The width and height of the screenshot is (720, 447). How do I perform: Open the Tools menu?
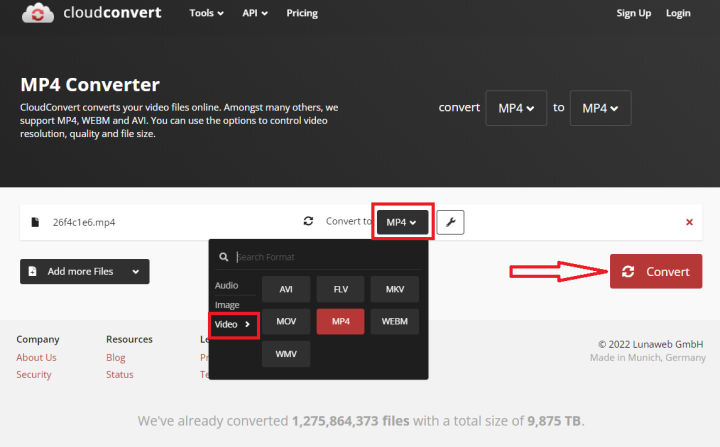click(206, 14)
